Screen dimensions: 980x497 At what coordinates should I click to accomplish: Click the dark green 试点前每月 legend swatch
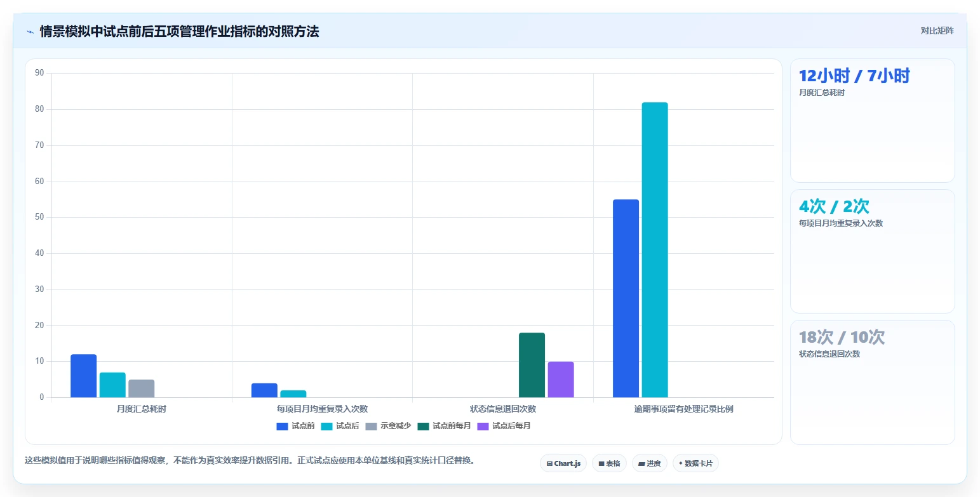(423, 426)
